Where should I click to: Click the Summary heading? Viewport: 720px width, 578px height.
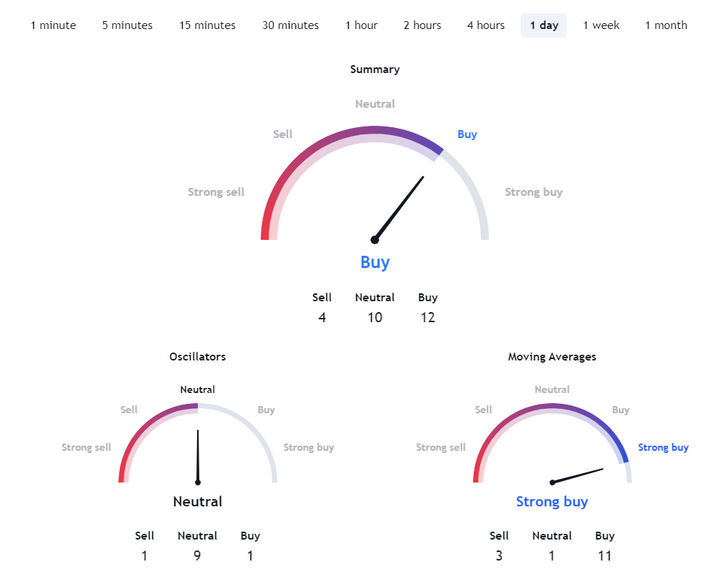[375, 69]
